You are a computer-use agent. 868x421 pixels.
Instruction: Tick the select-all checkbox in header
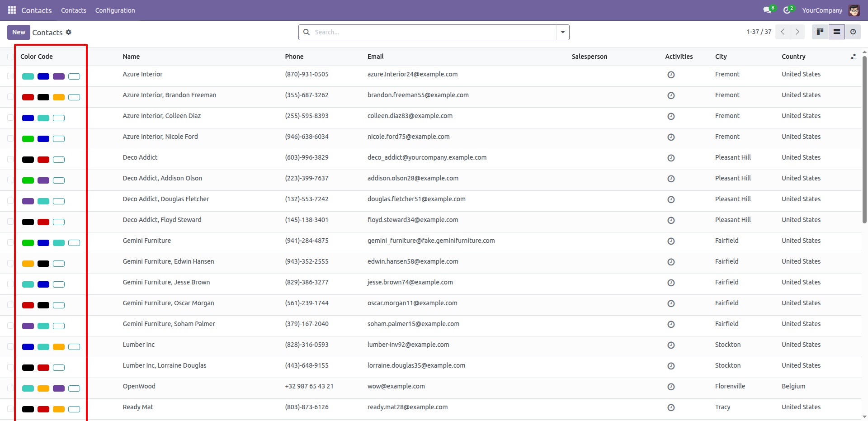[x=10, y=57]
